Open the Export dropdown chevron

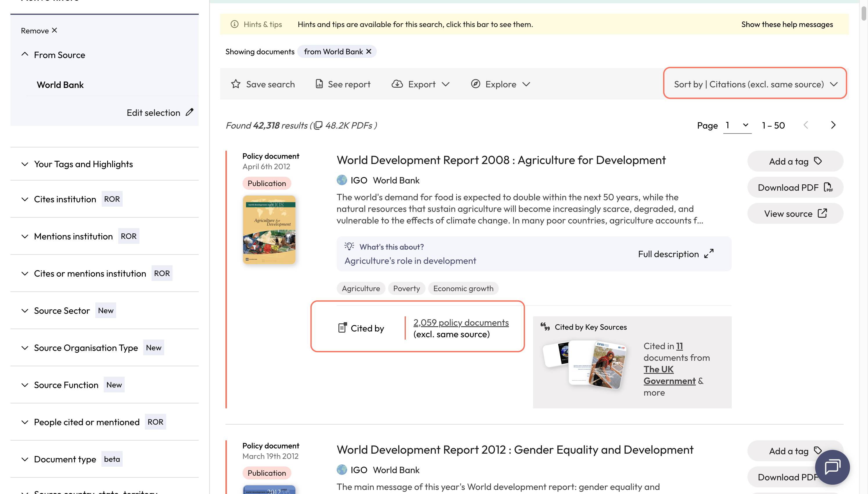pyautogui.click(x=446, y=84)
